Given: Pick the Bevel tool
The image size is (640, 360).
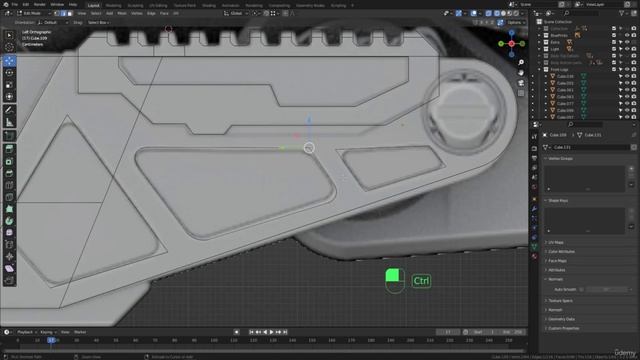Looking at the screenshot, I should [x=9, y=173].
